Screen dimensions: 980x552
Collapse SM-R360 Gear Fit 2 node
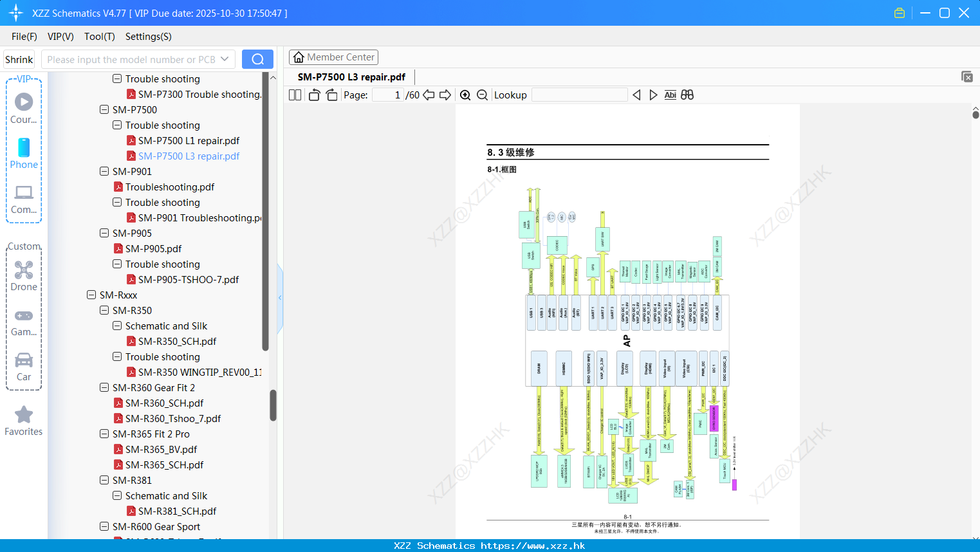click(104, 387)
